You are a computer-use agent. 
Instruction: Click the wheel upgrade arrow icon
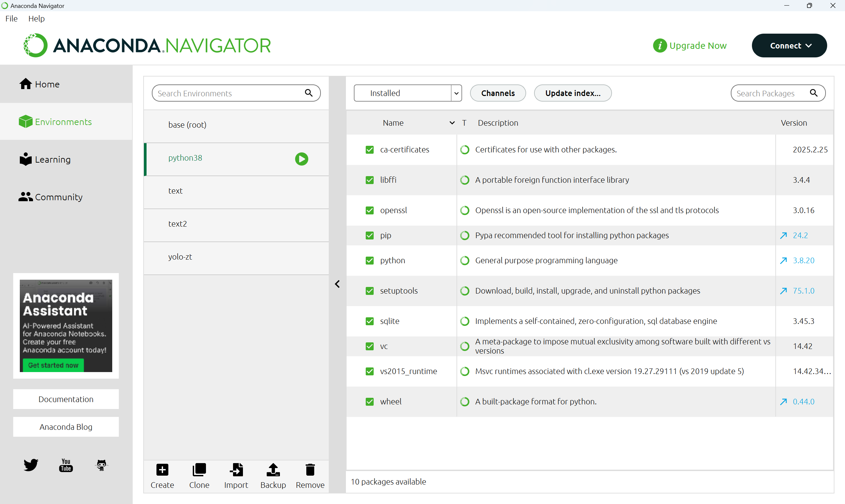[x=784, y=401]
